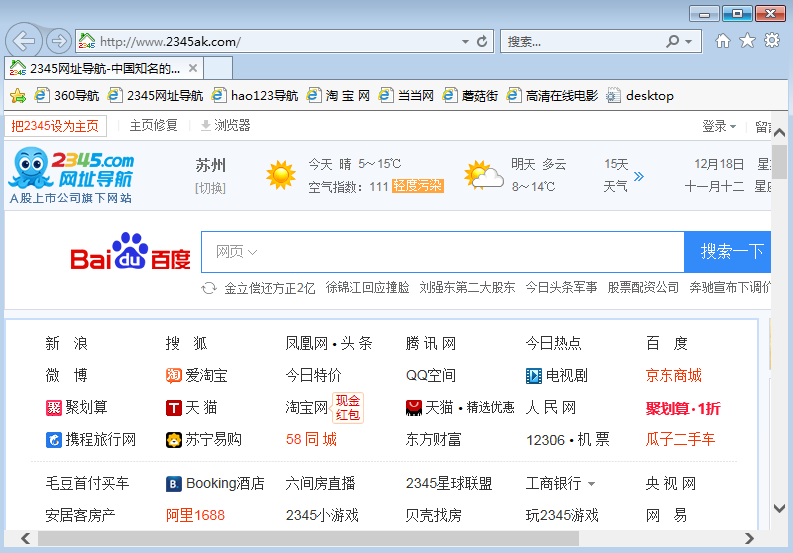Go back with the browser back arrow
Viewport: 793px width, 553px height.
[x=24, y=41]
